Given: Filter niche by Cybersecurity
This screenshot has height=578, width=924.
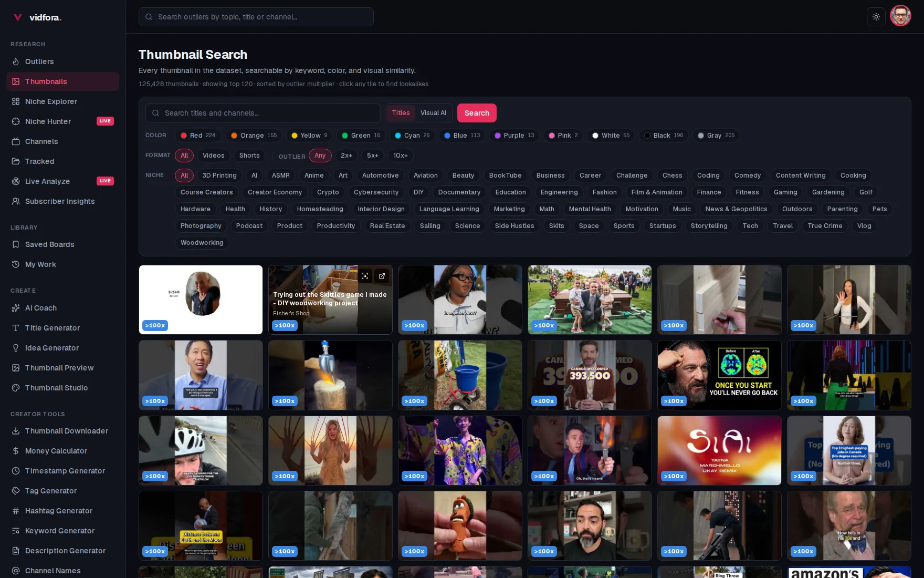Looking at the screenshot, I should (x=376, y=192).
